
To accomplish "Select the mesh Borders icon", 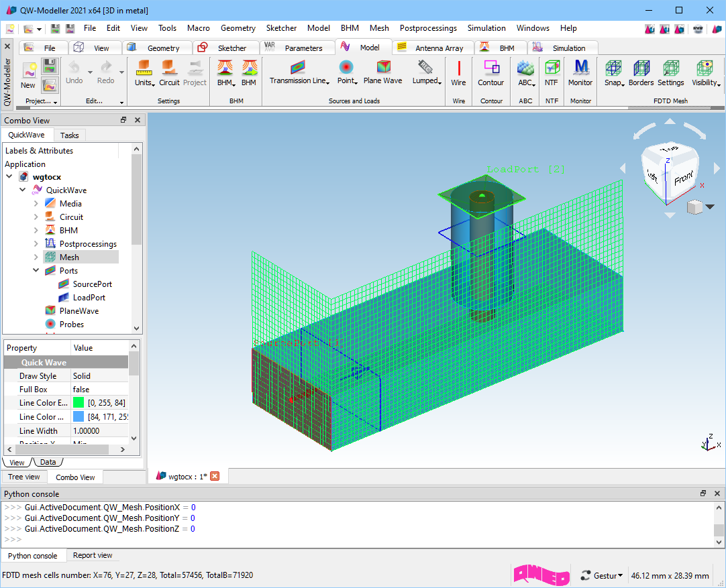I will (x=641, y=68).
